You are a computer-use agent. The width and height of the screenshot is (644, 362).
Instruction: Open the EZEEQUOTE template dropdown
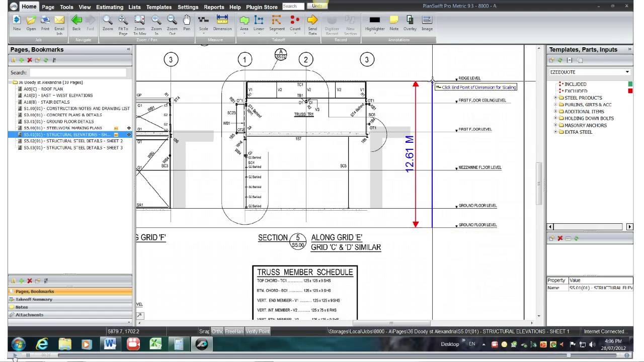point(627,72)
